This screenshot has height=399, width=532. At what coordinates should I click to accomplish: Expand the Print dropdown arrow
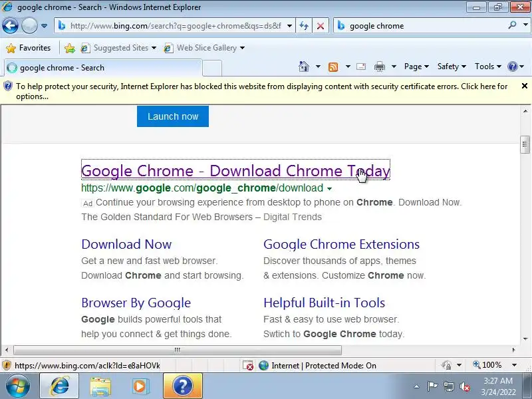[394, 66]
